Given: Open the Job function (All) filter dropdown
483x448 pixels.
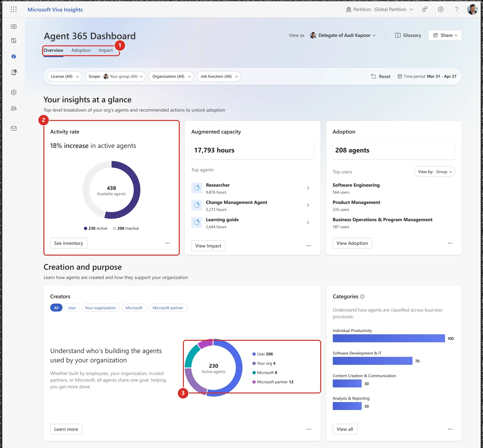Looking at the screenshot, I should pyautogui.click(x=219, y=77).
